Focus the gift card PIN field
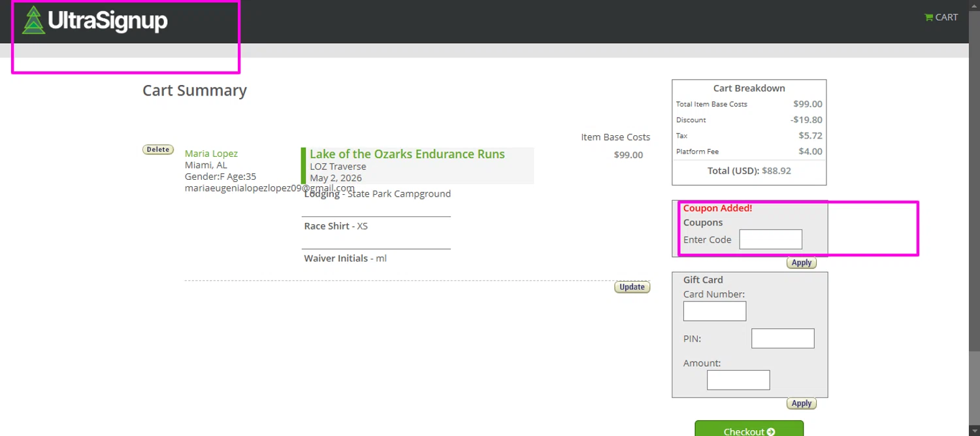Screen dimensions: 980x436 (783, 339)
